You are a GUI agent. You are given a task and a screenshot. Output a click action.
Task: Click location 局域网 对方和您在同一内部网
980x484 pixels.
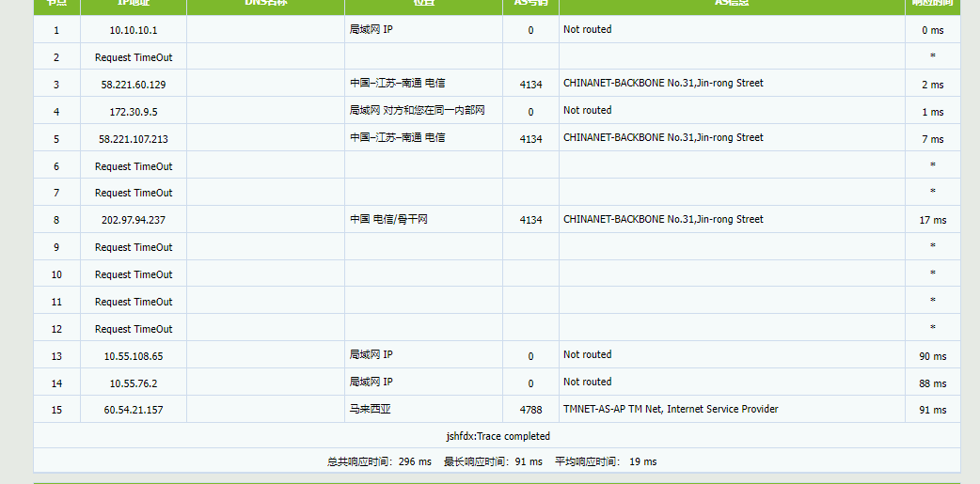click(x=417, y=111)
